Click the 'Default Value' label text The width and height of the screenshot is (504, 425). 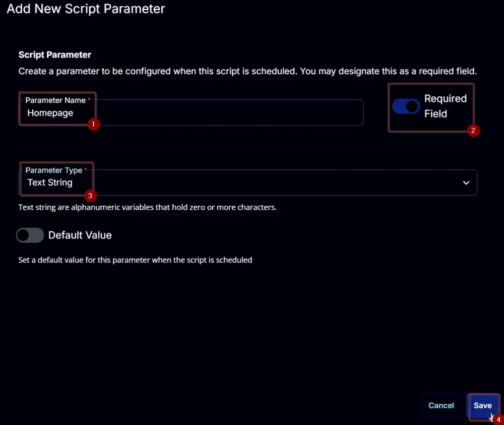(80, 235)
